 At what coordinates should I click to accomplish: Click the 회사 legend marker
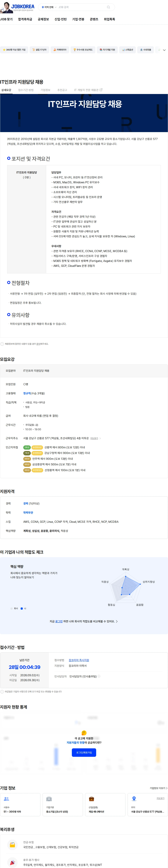coord(11,609)
